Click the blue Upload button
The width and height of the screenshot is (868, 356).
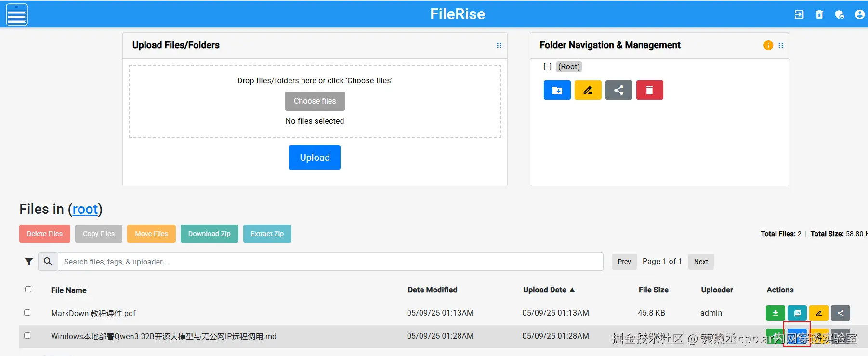click(x=315, y=158)
